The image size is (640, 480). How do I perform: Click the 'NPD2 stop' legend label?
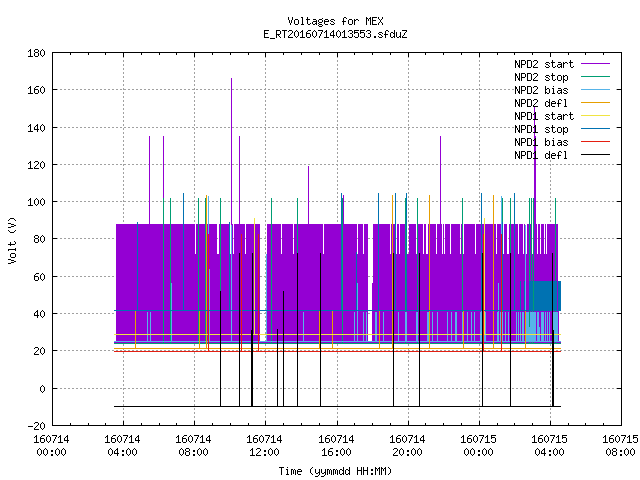[x=541, y=77]
